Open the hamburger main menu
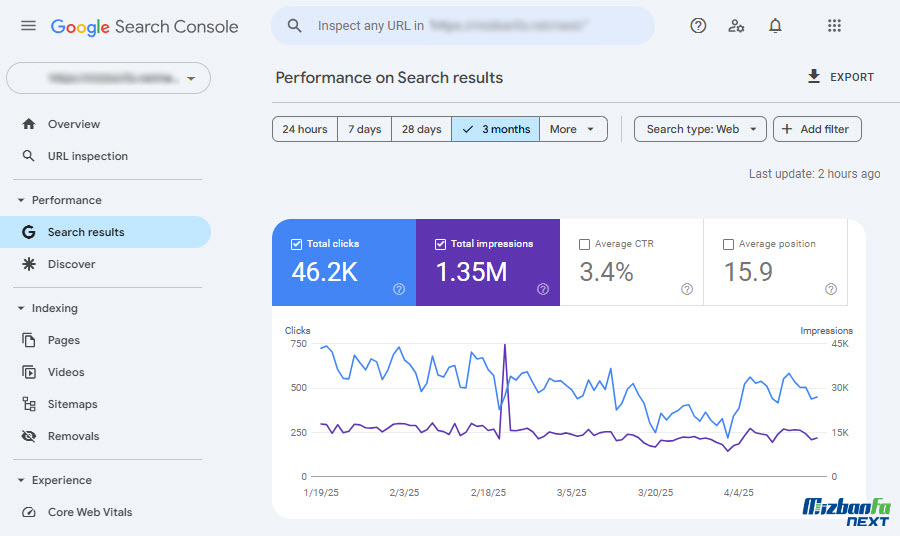Screen dimensions: 900x536 pos(28,26)
